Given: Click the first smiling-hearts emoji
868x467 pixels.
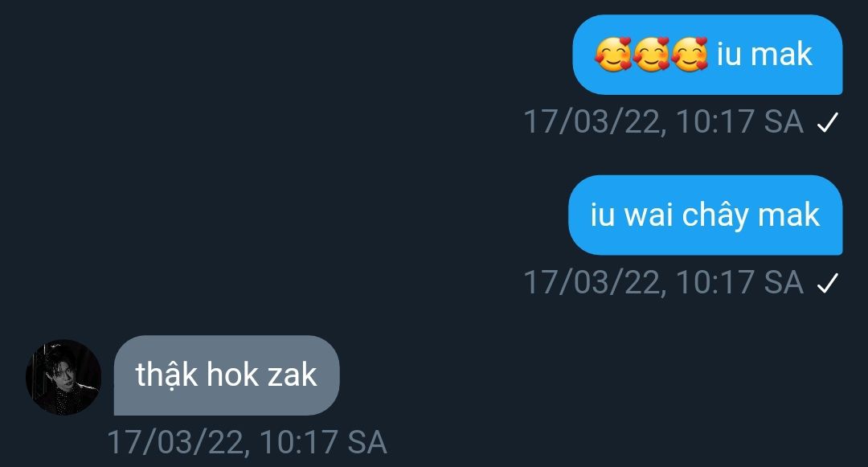Looking at the screenshot, I should [x=612, y=54].
